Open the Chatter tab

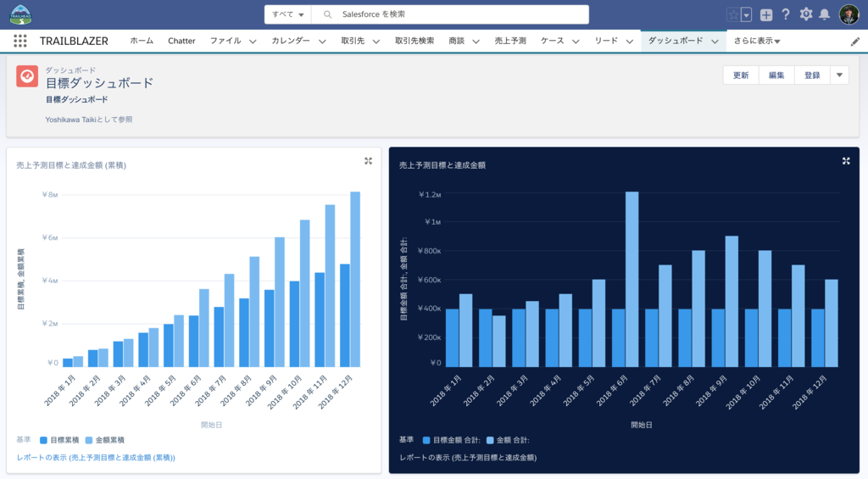(181, 41)
